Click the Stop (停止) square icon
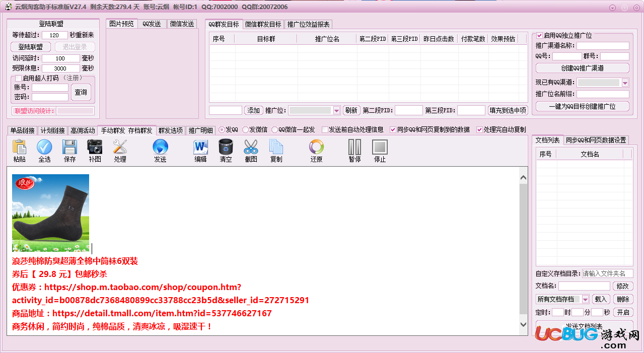 coord(380,147)
